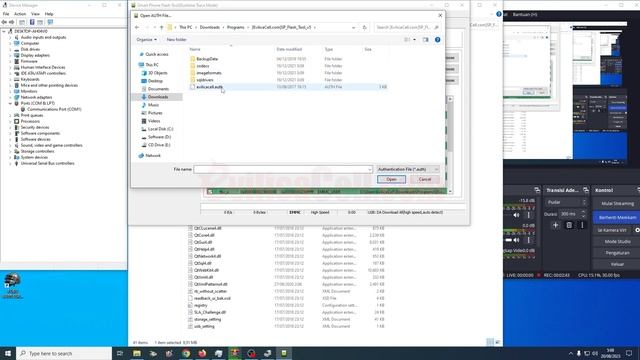Open the Authentication File type dropdown
The image size is (640, 360).
[408, 169]
